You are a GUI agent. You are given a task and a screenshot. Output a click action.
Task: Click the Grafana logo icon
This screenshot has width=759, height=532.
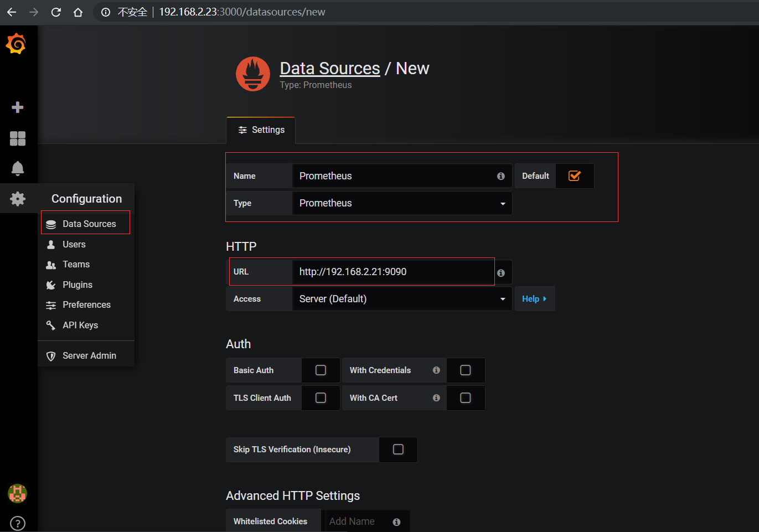pos(16,44)
